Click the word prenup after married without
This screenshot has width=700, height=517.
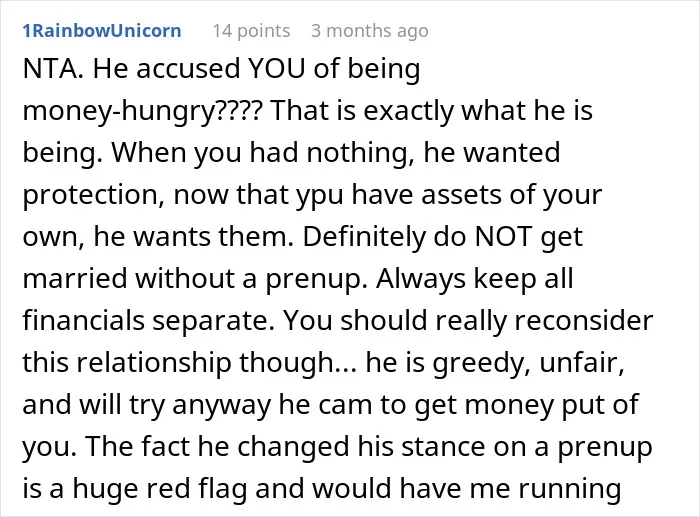coord(313,280)
